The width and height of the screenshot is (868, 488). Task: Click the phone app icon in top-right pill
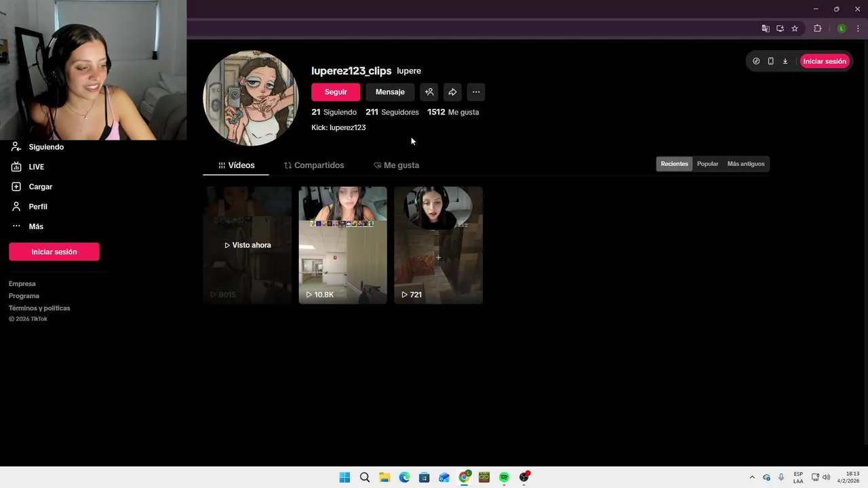[770, 61]
